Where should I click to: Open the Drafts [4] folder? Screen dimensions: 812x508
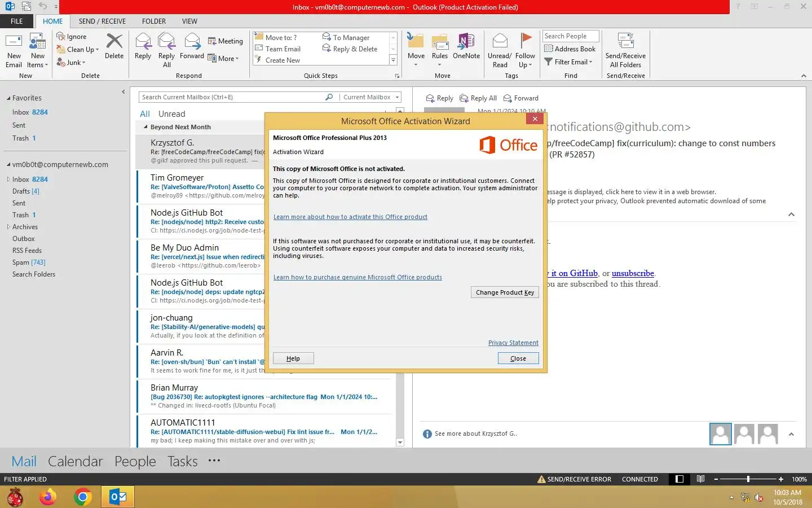click(x=26, y=191)
